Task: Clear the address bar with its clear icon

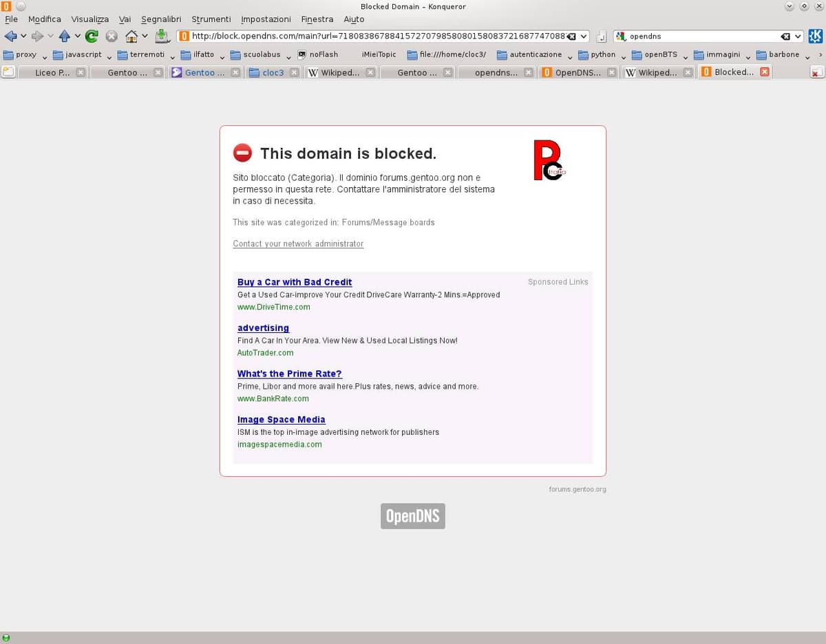Action: tap(571, 36)
